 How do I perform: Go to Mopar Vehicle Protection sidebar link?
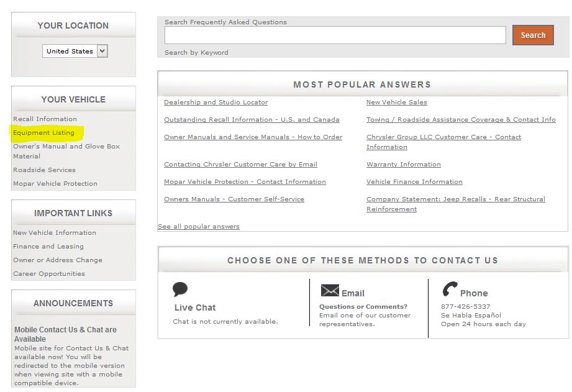(x=55, y=184)
